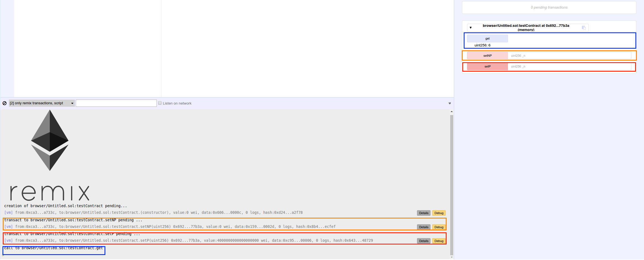The image size is (644, 260).
Task: Debug the setNP transaction
Action: coord(439,227)
